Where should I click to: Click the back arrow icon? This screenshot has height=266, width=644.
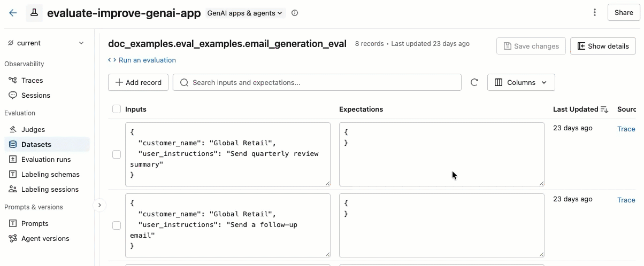point(13,13)
